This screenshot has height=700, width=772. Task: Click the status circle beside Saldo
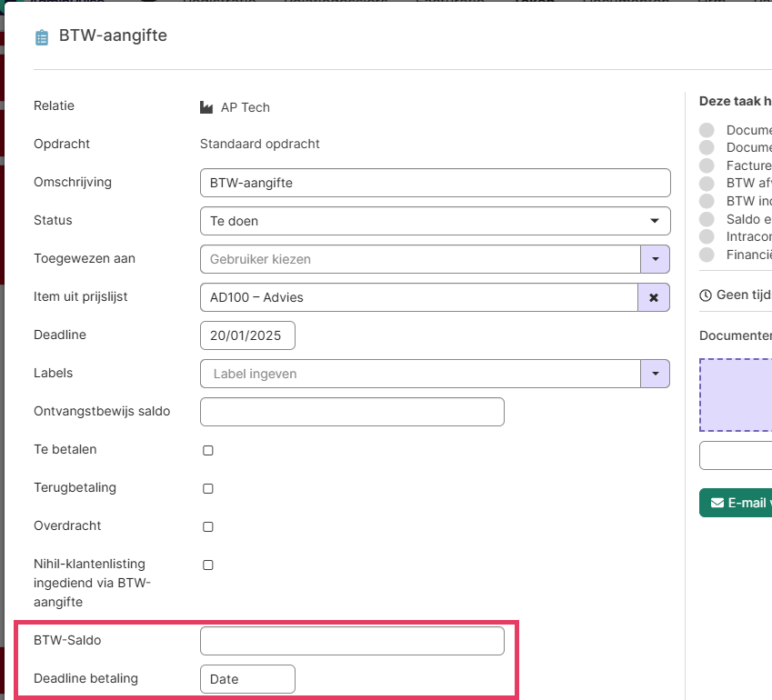pos(707,219)
